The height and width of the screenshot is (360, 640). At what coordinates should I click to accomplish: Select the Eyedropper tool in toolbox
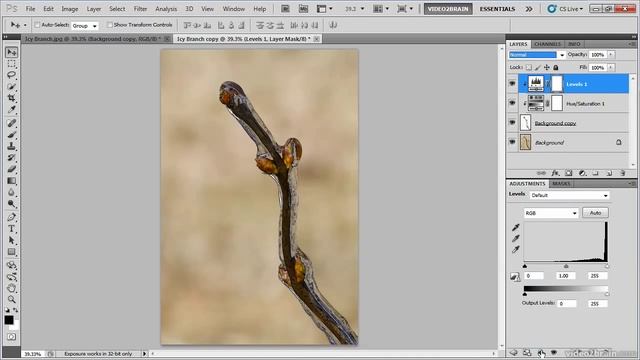(x=11, y=109)
